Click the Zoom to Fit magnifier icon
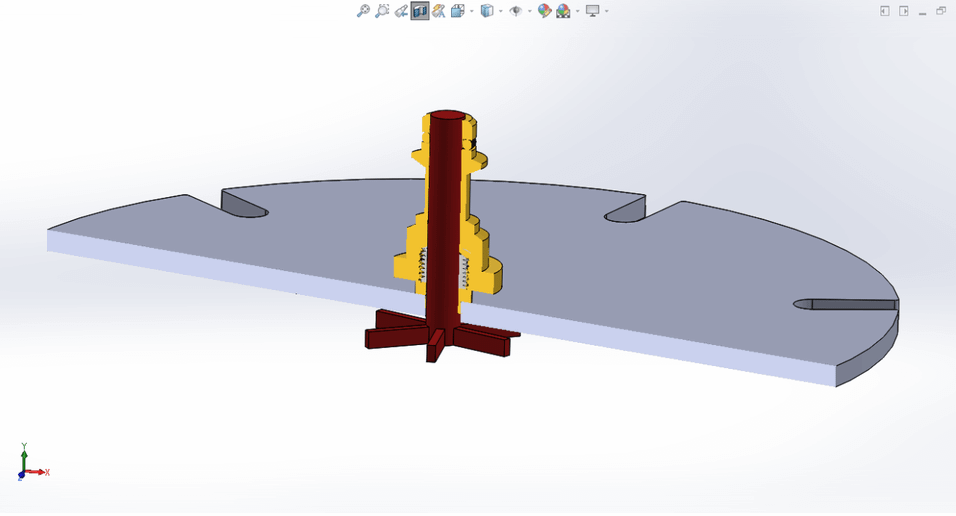The image size is (956, 516). tap(363, 11)
